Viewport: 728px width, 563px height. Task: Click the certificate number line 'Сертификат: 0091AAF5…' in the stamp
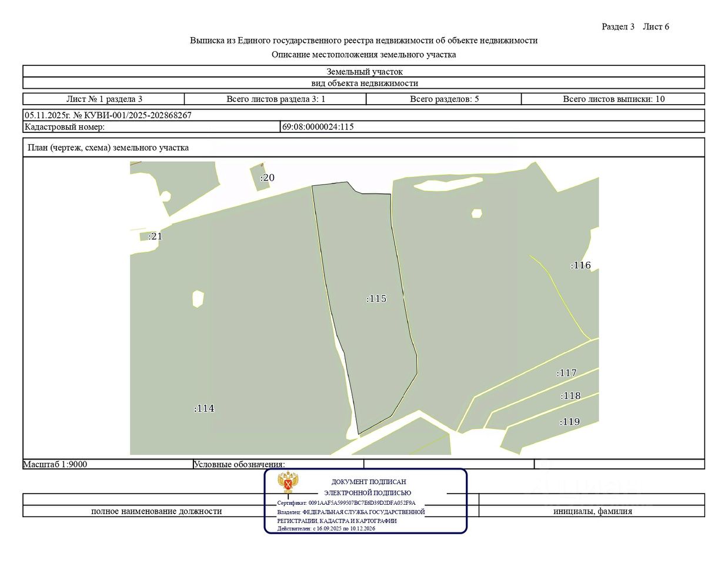346,503
